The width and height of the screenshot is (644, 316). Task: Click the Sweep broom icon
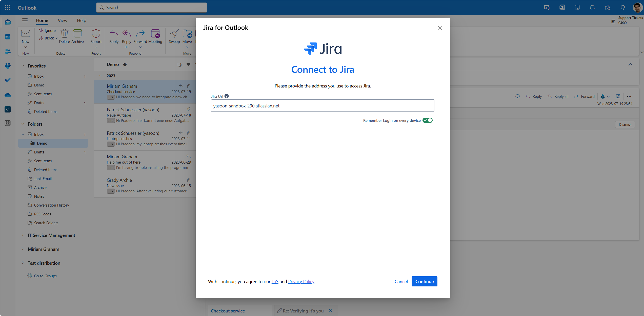[174, 34]
